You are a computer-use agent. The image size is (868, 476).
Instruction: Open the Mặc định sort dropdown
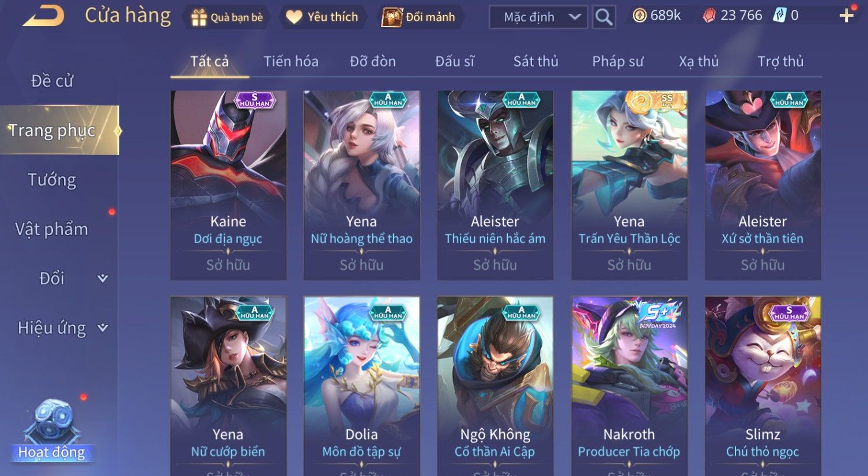tap(538, 17)
